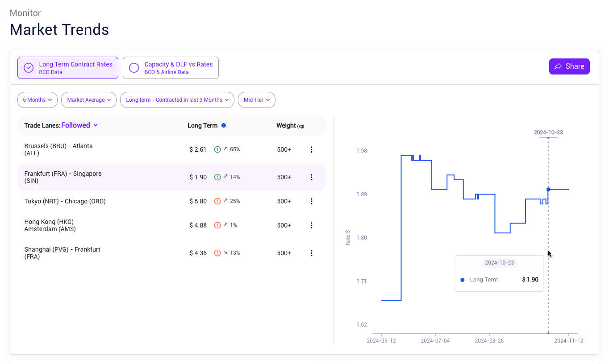Select Tokyo (NRT) - Chicago (ORD) lane
Viewport: 609px width, 364px height.
pyautogui.click(x=65, y=201)
